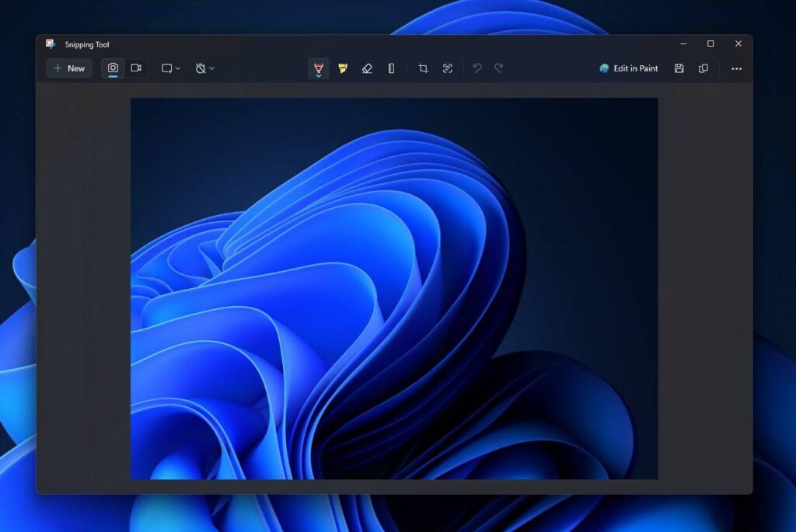Expand the snipping mode shape dropdown
The image size is (796, 532).
click(170, 68)
